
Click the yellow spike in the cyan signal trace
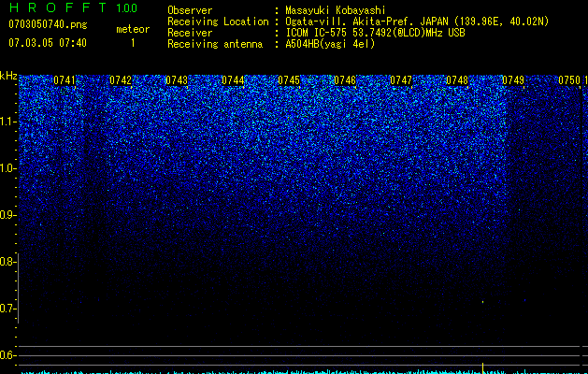point(482,367)
